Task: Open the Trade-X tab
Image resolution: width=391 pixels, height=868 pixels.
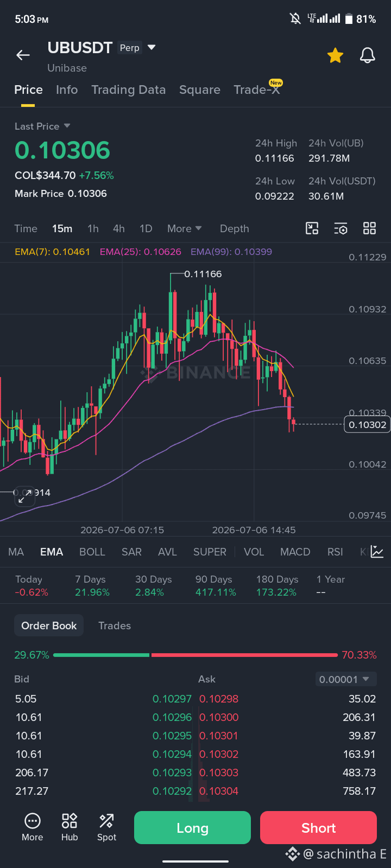Action: click(257, 90)
